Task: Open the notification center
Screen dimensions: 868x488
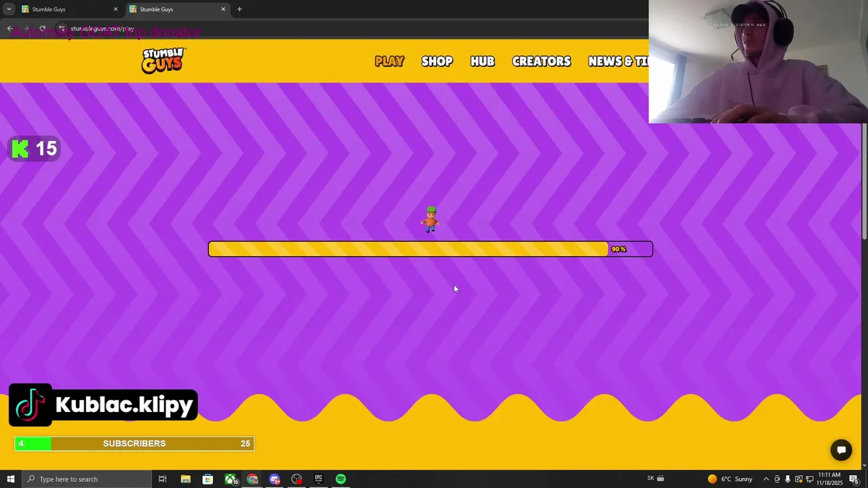Action: tap(854, 479)
